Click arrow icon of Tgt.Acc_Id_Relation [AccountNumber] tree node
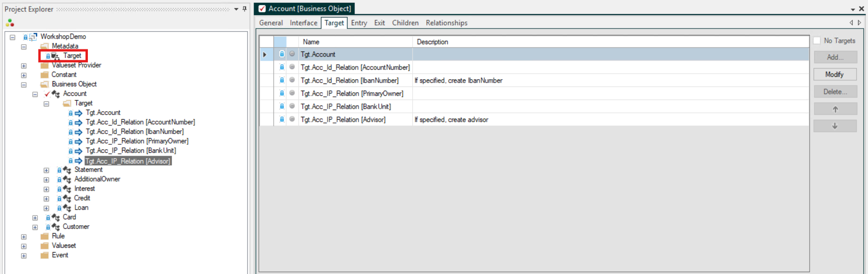The image size is (868, 274). [x=78, y=123]
